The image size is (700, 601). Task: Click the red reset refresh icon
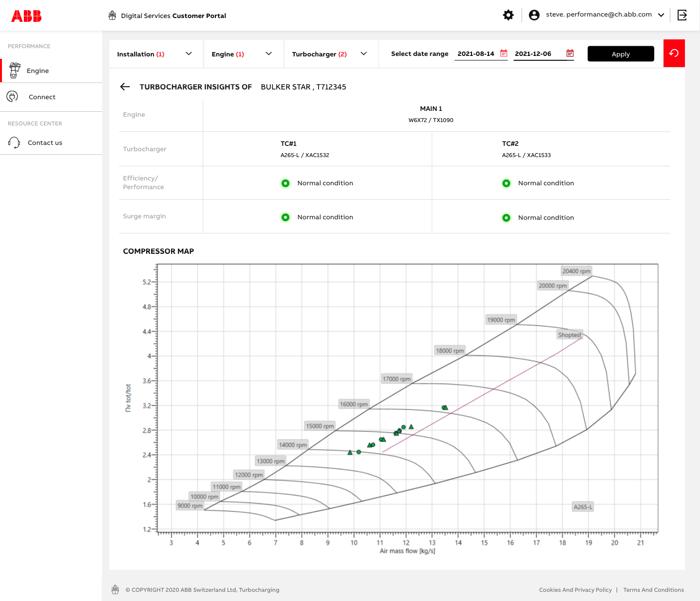[x=674, y=53]
